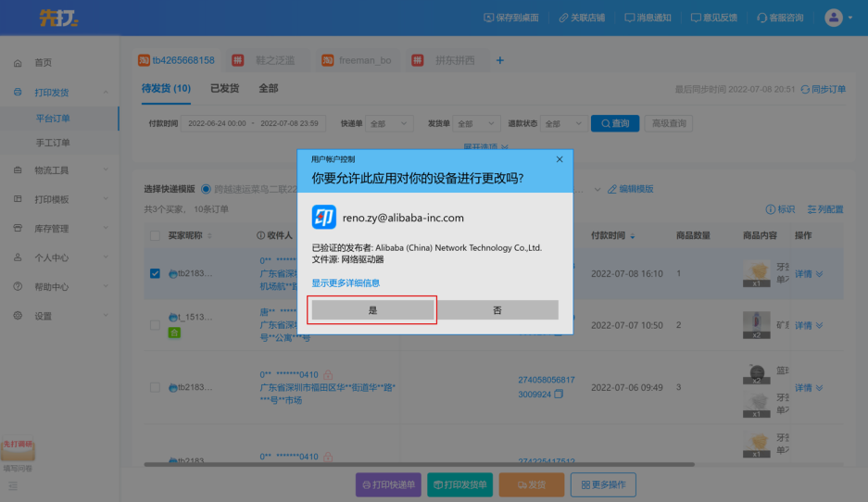Open 消息通知 message icon
This screenshot has height=502, width=868.
pyautogui.click(x=630, y=18)
